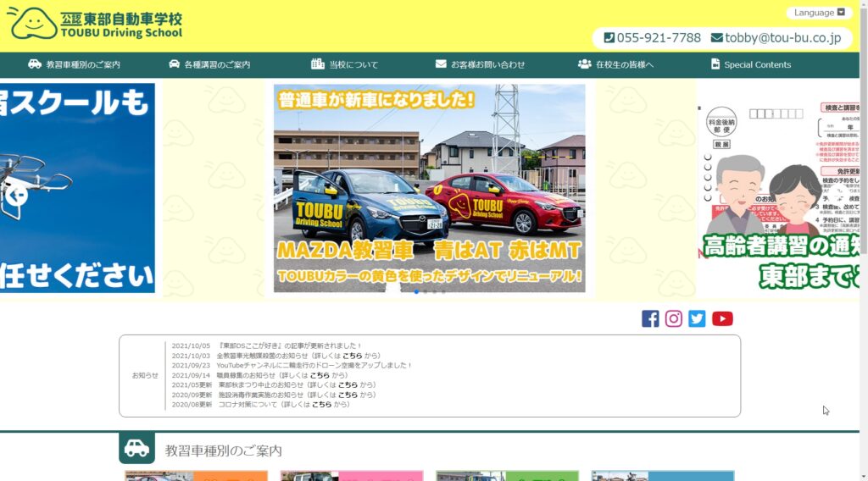Click the 2021/09/23 YouTubeチャンネル news line
Viewport: 868px width, 481px height.
pos(292,366)
